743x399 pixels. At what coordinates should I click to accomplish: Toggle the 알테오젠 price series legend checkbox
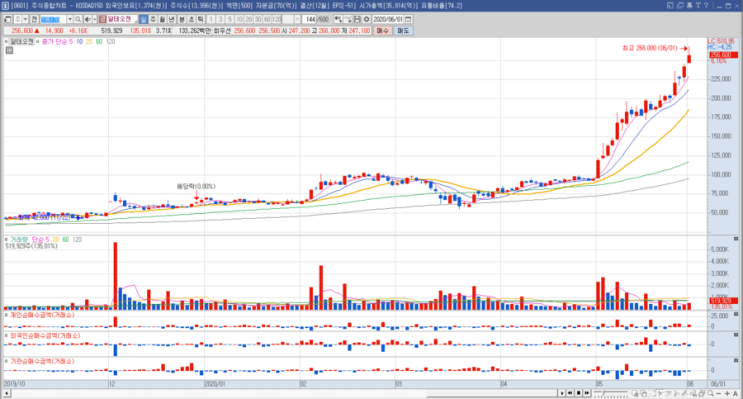click(7, 41)
